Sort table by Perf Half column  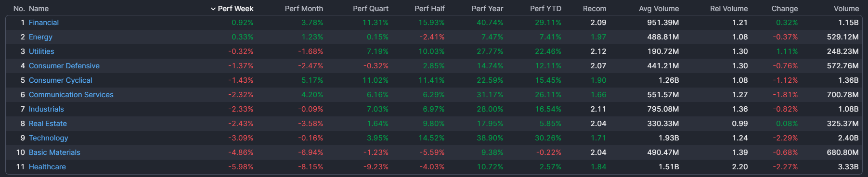tap(429, 9)
